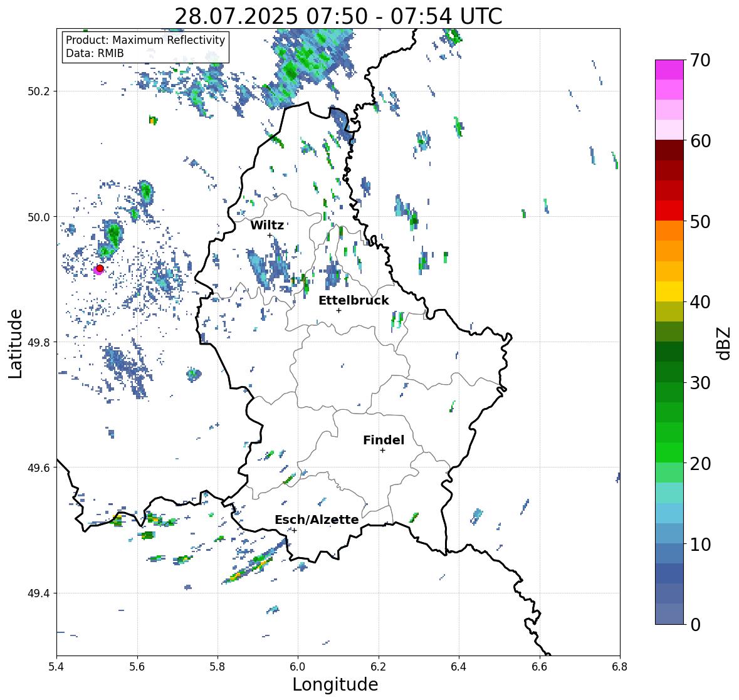
Task: Click the bright red colorbar segment above 50
Action: [669, 211]
